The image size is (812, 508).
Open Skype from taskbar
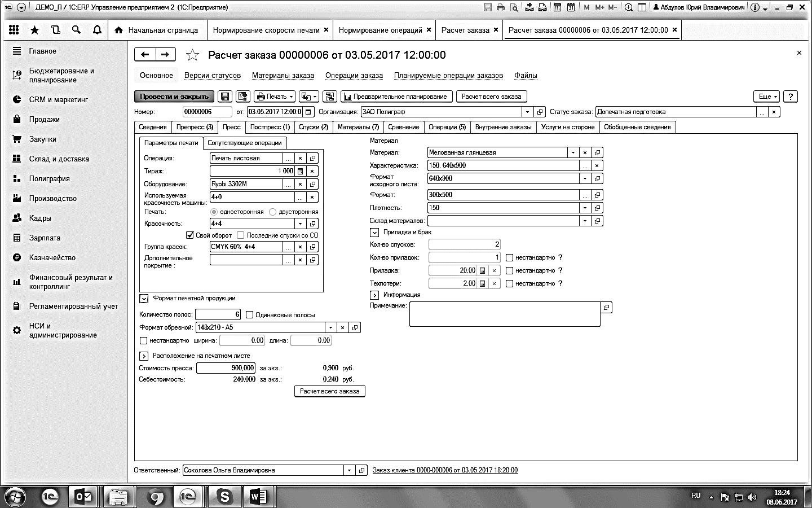click(224, 497)
